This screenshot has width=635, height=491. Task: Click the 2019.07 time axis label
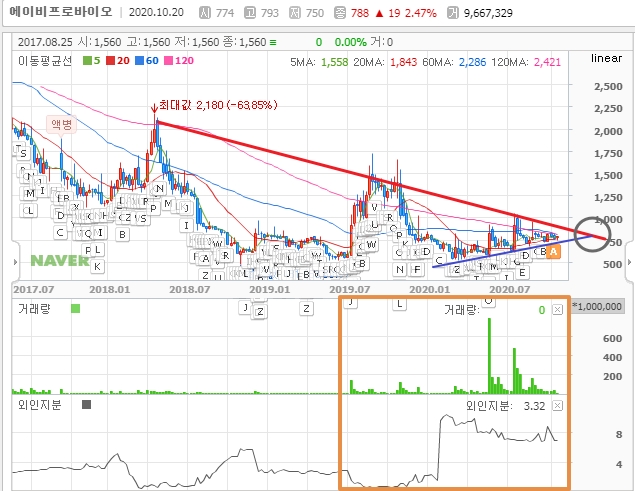point(349,290)
